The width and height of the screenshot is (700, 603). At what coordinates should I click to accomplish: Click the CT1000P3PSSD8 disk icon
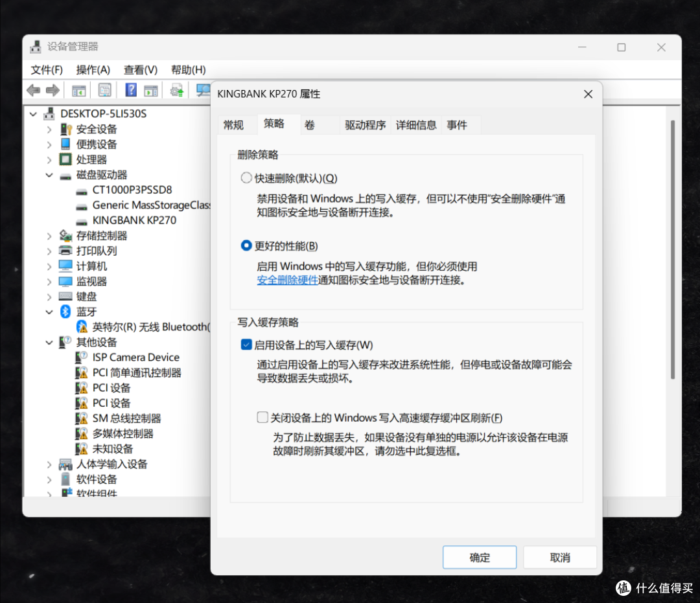(x=82, y=191)
